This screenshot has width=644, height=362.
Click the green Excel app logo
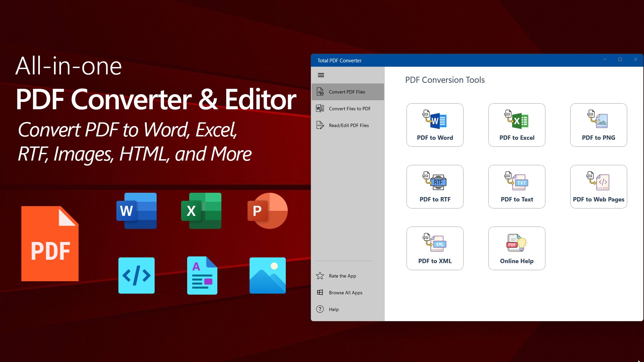tap(201, 211)
